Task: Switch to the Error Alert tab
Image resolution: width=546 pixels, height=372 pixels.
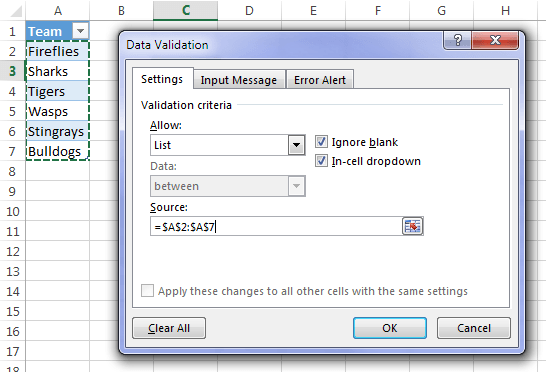Action: 320,80
